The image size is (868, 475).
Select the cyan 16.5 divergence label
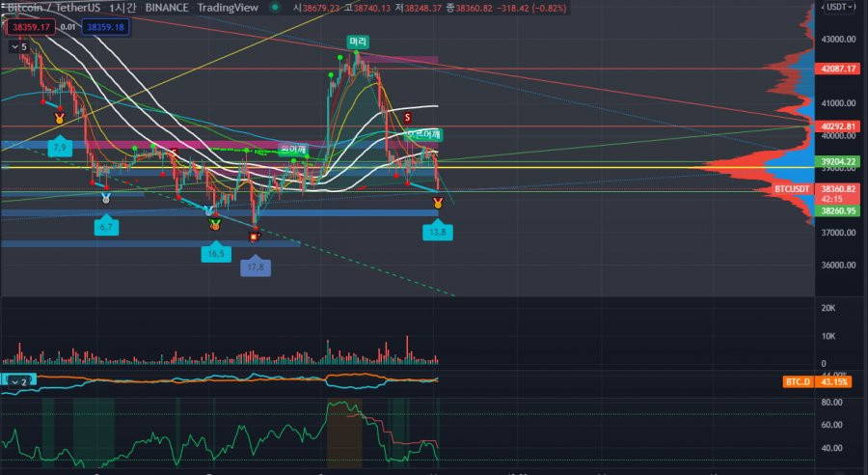(x=216, y=252)
